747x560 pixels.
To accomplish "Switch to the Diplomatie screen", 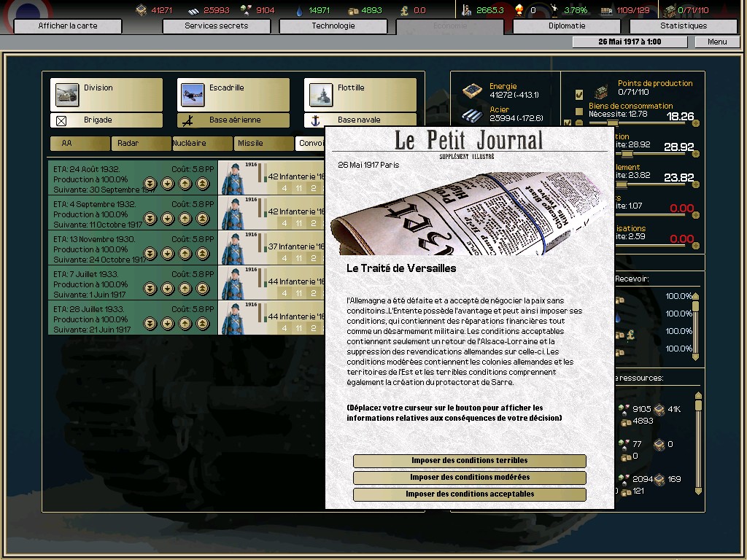I will pyautogui.click(x=566, y=26).
